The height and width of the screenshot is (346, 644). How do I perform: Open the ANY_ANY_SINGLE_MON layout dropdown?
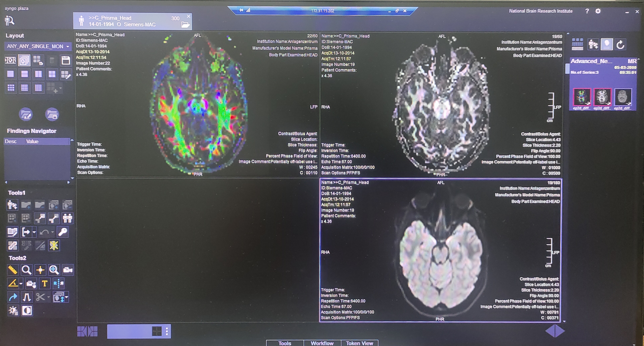tap(68, 46)
